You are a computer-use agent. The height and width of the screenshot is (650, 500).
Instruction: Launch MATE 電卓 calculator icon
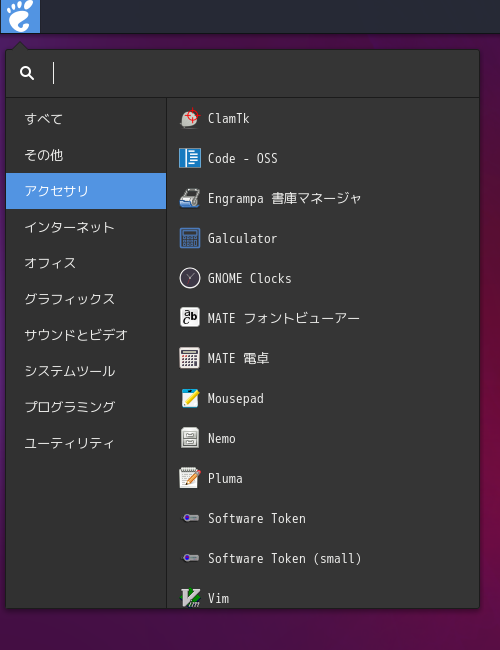point(190,358)
